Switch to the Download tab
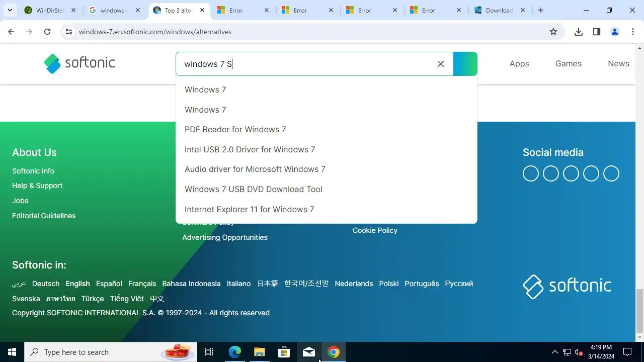Viewport: 644px width, 362px height. tap(499, 10)
